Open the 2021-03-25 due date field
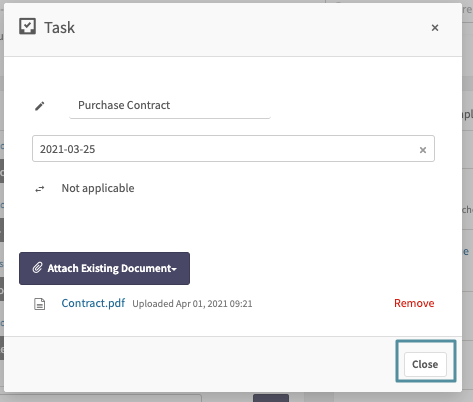Image resolution: width=473 pixels, height=402 pixels. pyautogui.click(x=233, y=149)
